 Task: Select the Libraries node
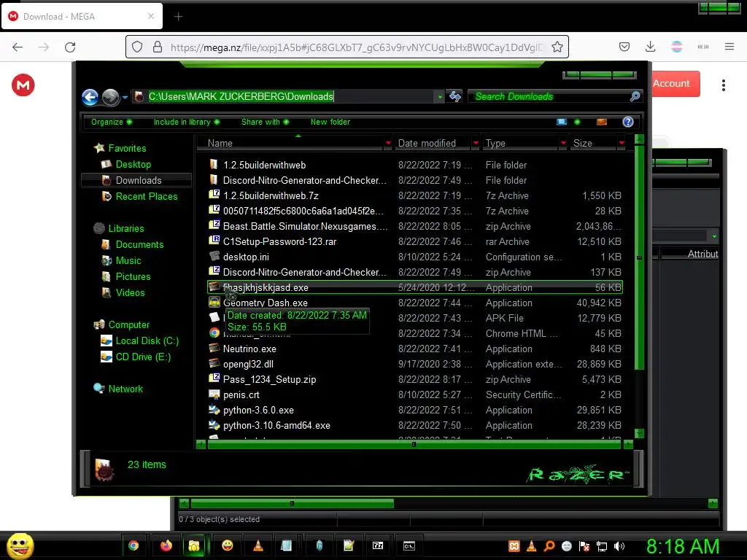click(x=125, y=228)
